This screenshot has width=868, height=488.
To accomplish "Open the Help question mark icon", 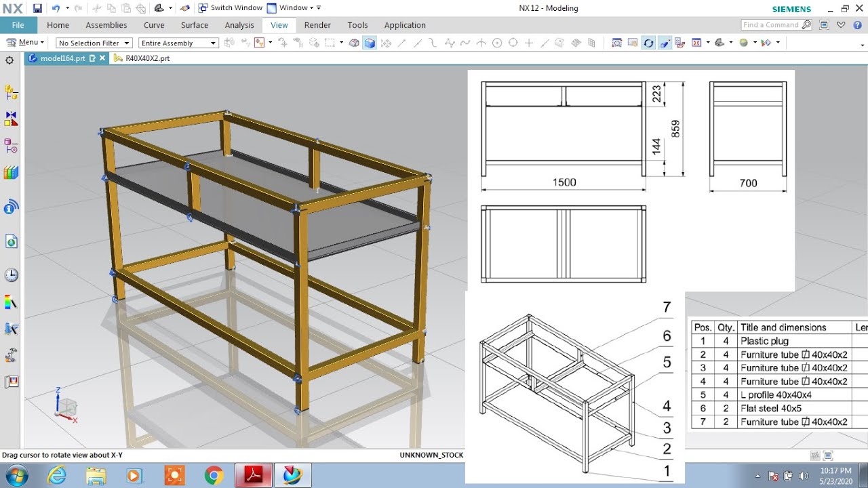I will [x=856, y=25].
